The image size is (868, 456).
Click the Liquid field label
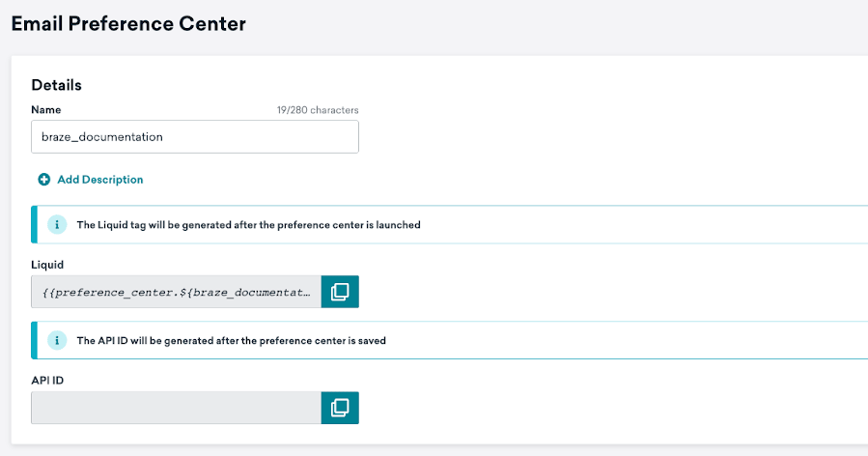(x=47, y=265)
